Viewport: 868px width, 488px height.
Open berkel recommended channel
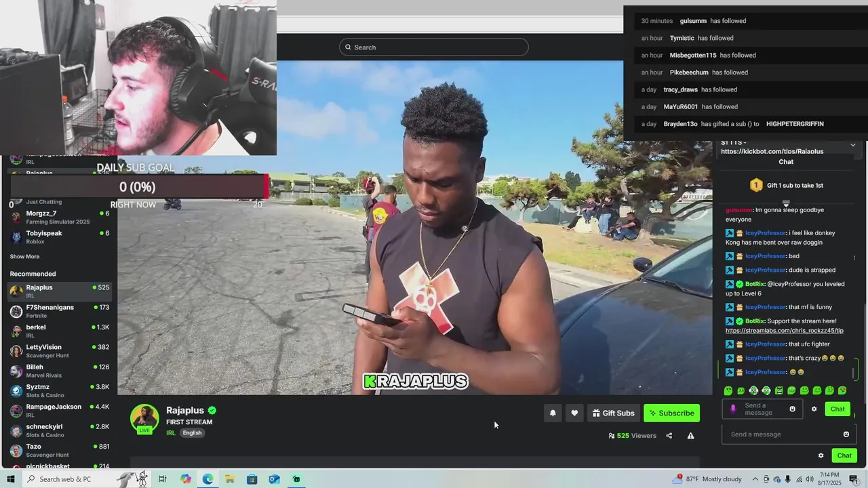(x=60, y=331)
